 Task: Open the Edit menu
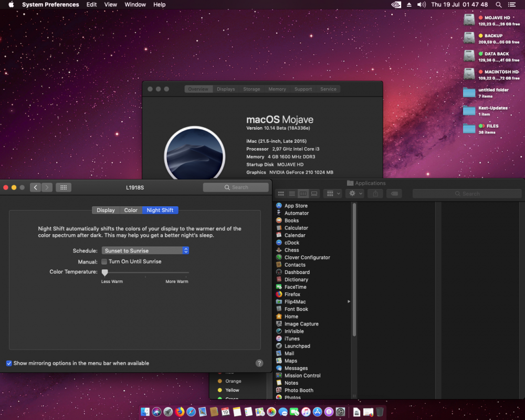91,5
